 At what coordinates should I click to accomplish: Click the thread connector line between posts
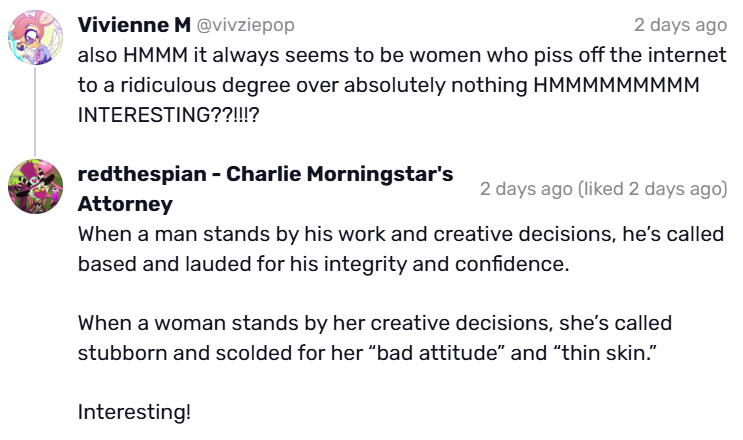pyautogui.click(x=35, y=112)
